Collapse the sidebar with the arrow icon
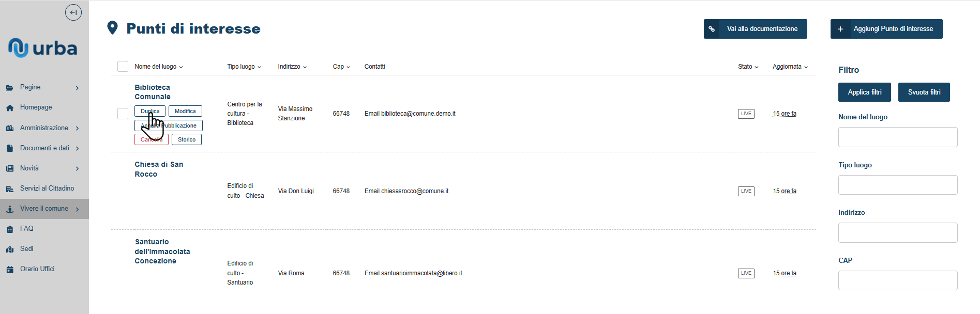This screenshot has height=314, width=980. [73, 12]
